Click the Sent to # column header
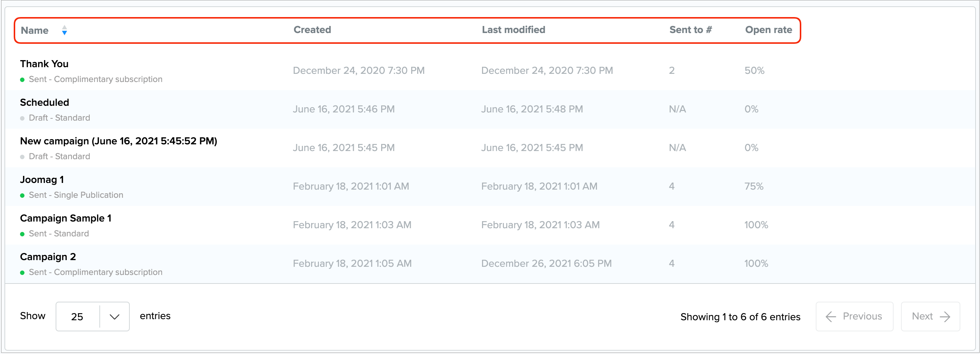This screenshot has width=980, height=354. tap(690, 30)
